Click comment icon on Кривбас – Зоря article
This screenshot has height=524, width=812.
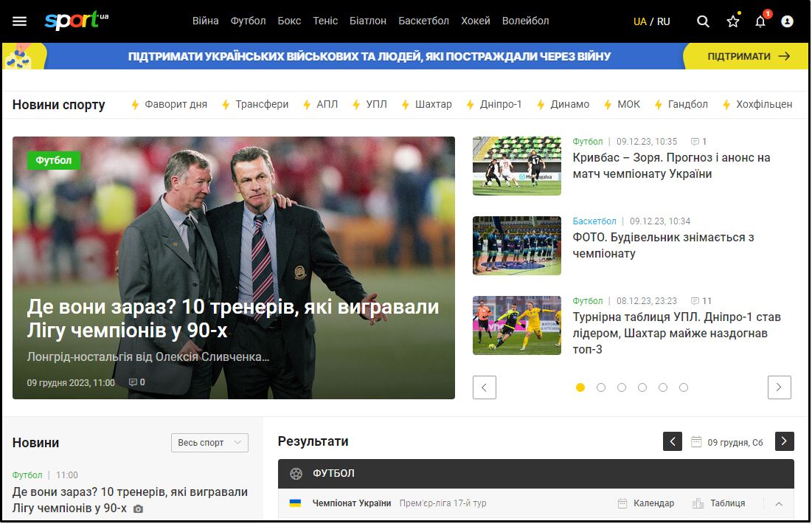695,142
